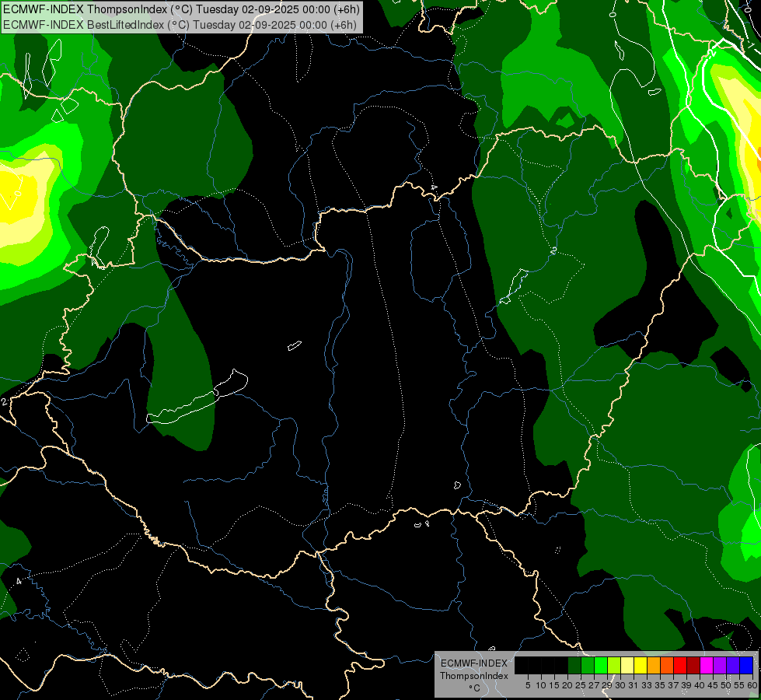This screenshot has width=761, height=700.
Task: Click the violet 50-55 legend swatch
Action: click(733, 665)
